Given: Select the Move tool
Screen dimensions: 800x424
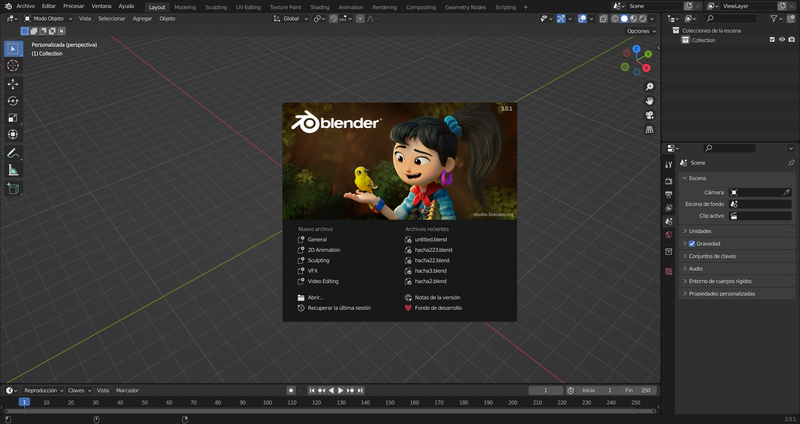Looking at the screenshot, I should tap(13, 84).
